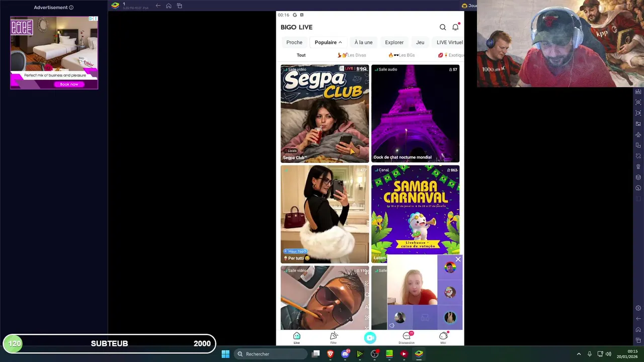
Task: Open the notifications bell in Bigo Live
Action: click(x=455, y=27)
